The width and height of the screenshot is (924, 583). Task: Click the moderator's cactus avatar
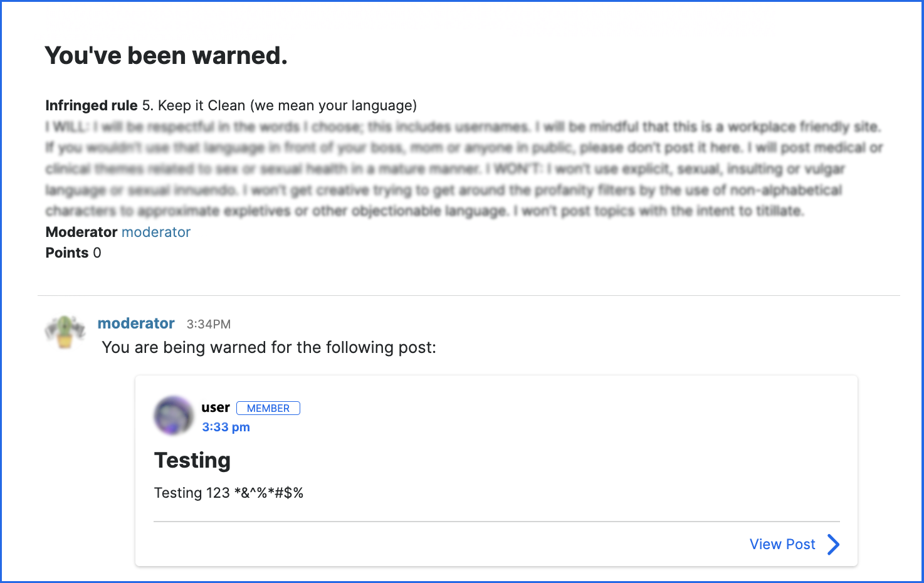[x=65, y=332]
